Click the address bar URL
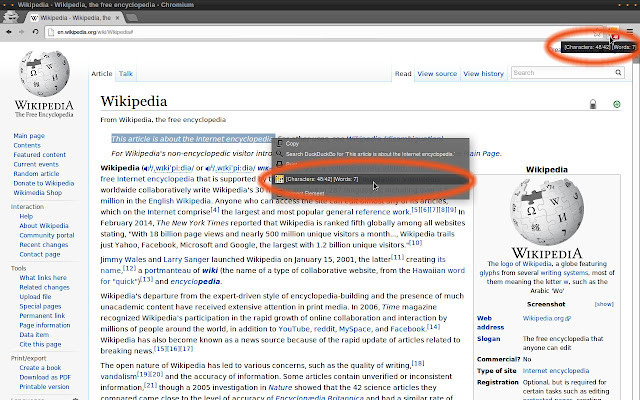This screenshot has width=640, height=400. click(95, 32)
